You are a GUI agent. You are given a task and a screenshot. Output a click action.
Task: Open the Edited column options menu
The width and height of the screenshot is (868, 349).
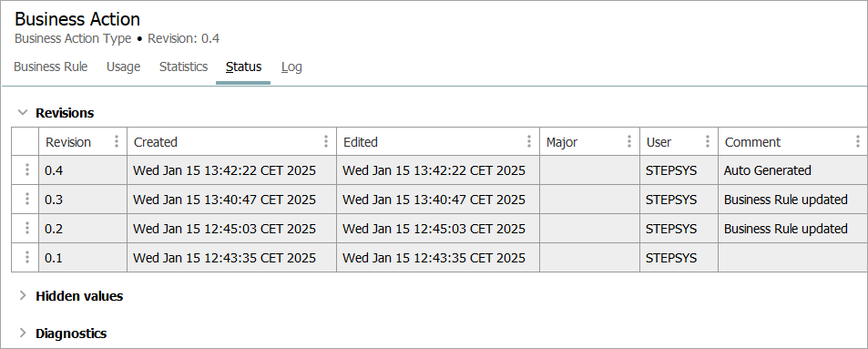click(529, 142)
